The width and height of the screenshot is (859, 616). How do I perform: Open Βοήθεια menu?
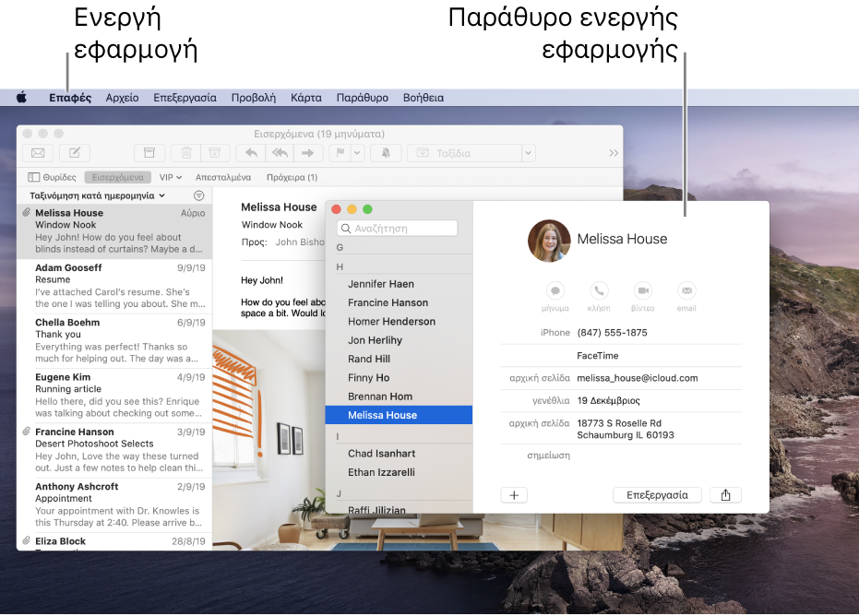click(x=423, y=98)
